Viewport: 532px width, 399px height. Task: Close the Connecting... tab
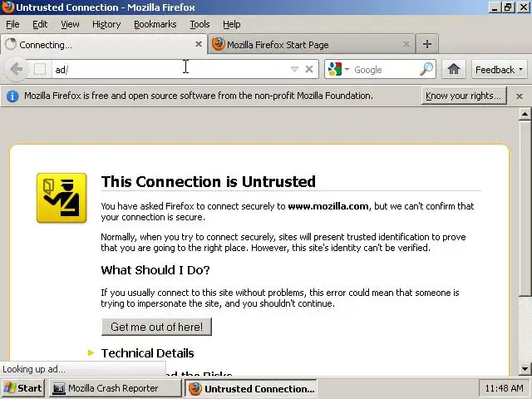(x=199, y=44)
